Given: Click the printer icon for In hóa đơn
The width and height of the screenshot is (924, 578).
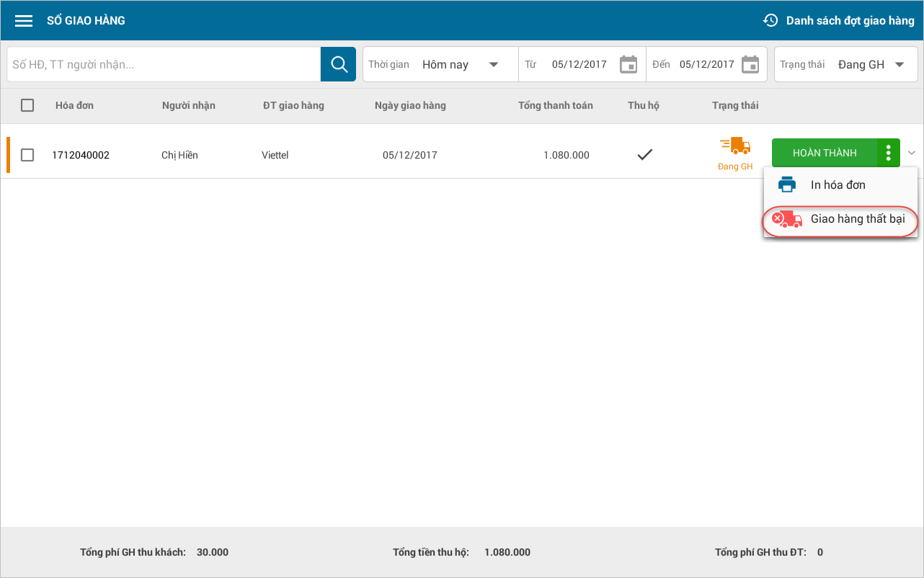Looking at the screenshot, I should (787, 185).
